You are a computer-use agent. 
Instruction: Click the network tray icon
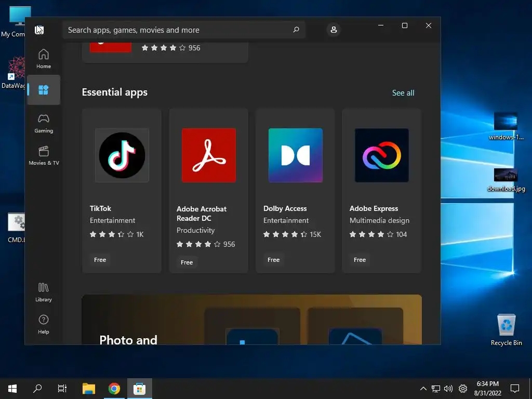pyautogui.click(x=436, y=389)
